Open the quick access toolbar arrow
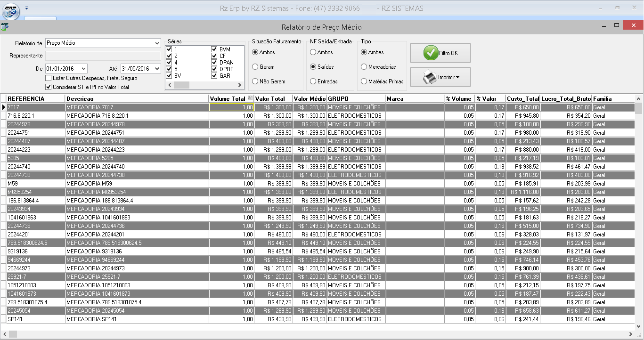Screen dimensions: 644x340 click(x=27, y=8)
